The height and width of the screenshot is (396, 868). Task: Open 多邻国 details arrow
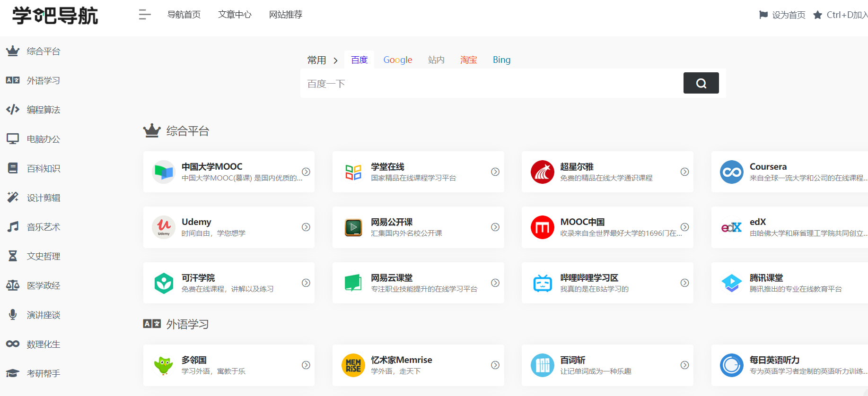306,365
